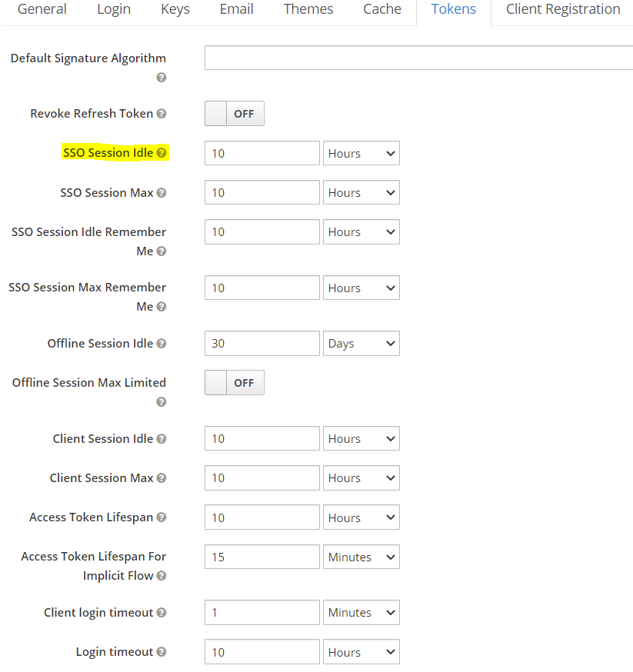Toggle Revoke Refresh Token switch on

coord(235,114)
